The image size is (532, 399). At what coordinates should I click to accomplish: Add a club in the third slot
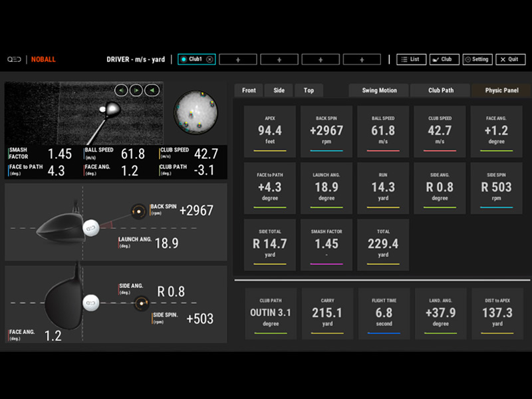[x=279, y=59]
